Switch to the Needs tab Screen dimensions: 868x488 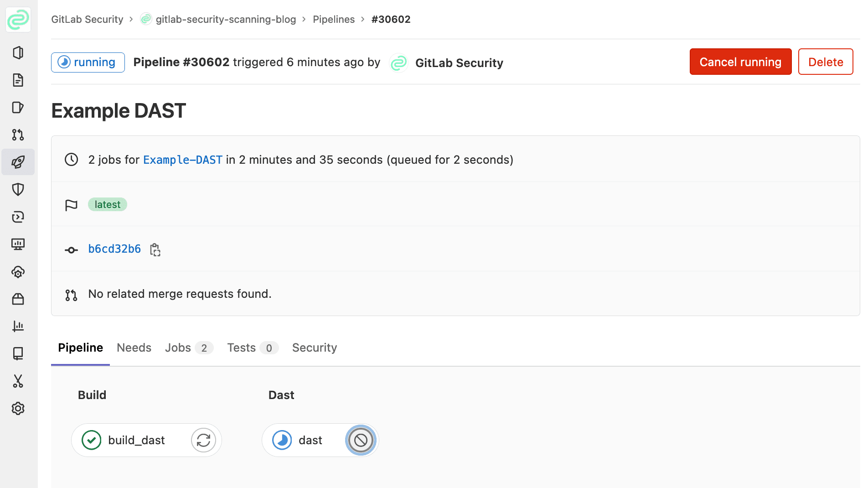(x=134, y=348)
